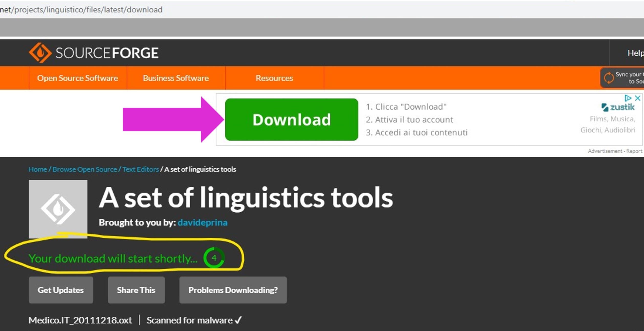Click the Share This button
This screenshot has height=331, width=644.
coord(136,290)
